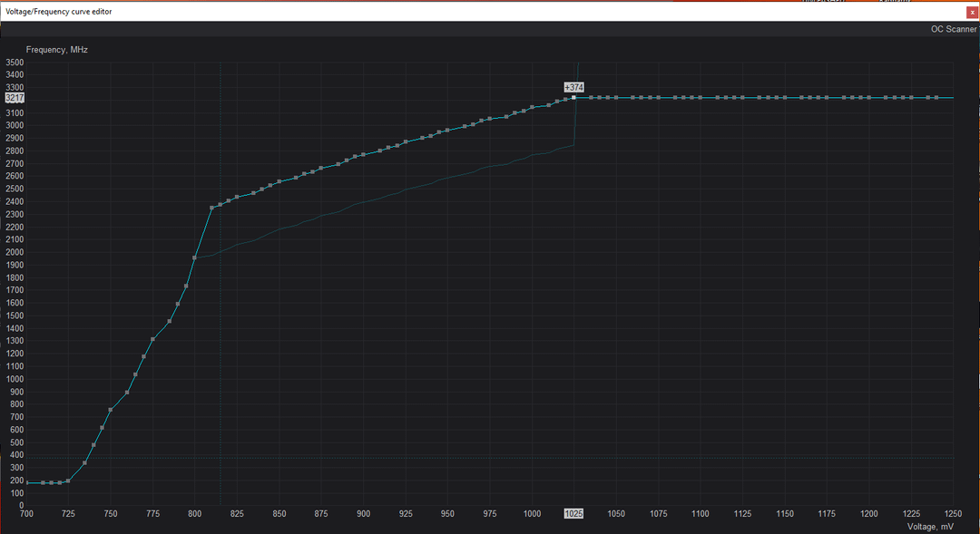Select the 2350 MHz curve point after the steep rise

tap(211, 208)
